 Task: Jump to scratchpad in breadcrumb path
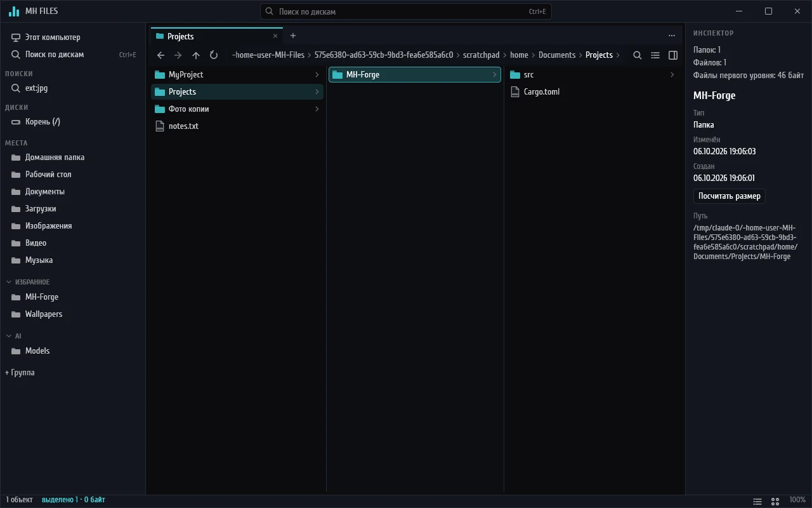(481, 55)
